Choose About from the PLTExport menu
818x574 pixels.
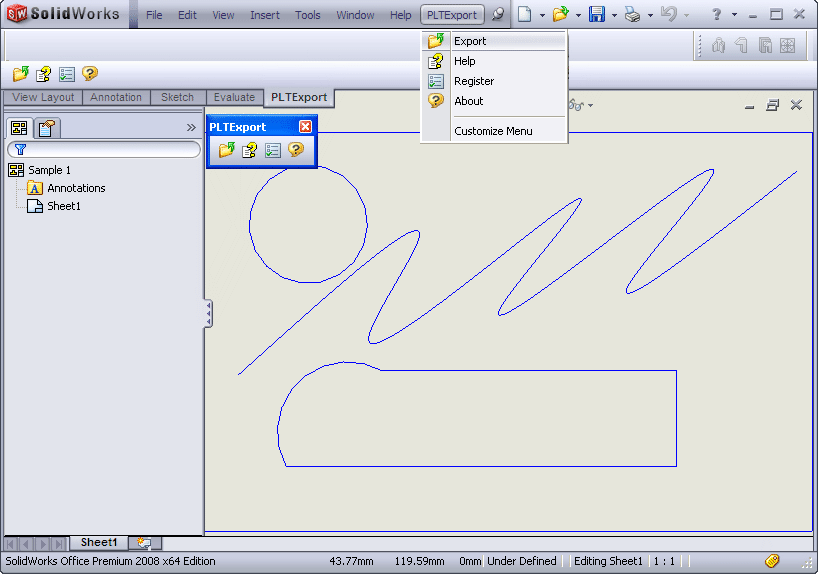(x=494, y=101)
